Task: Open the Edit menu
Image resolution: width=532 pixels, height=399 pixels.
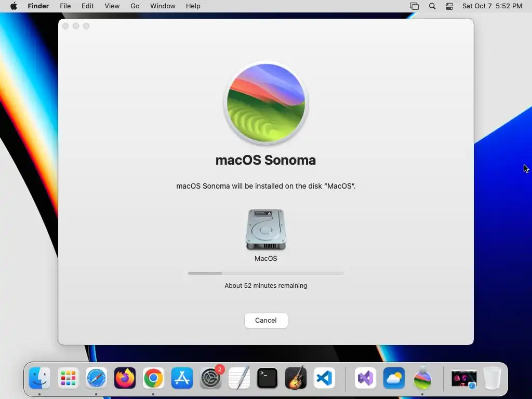Action: tap(87, 6)
